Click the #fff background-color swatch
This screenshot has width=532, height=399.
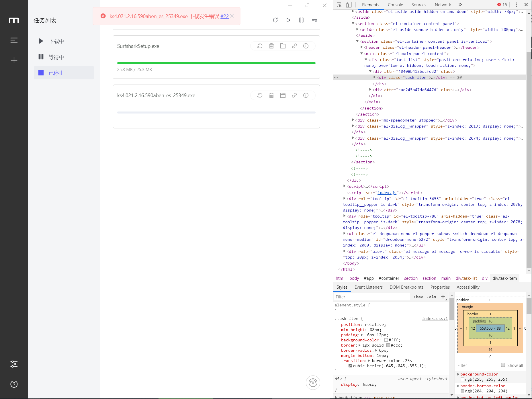386,340
